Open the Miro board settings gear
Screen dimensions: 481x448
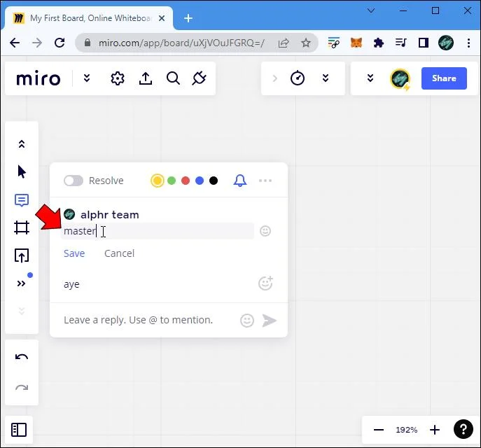(118, 78)
